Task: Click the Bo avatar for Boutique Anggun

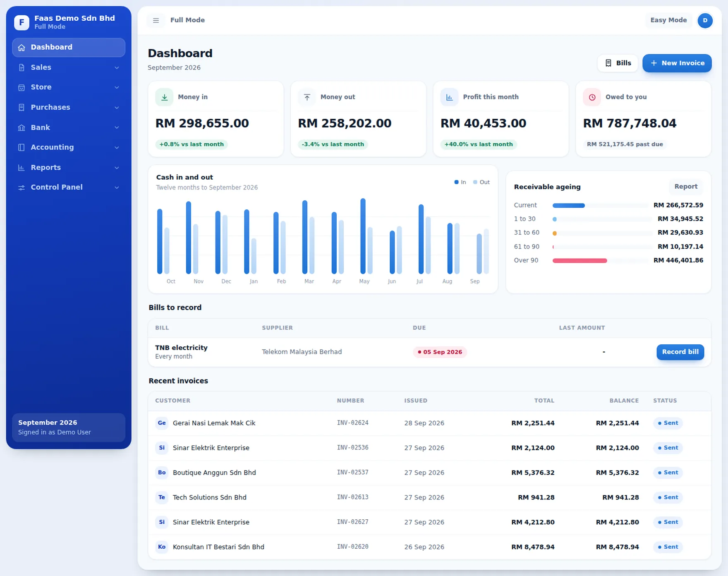Action: [162, 473]
